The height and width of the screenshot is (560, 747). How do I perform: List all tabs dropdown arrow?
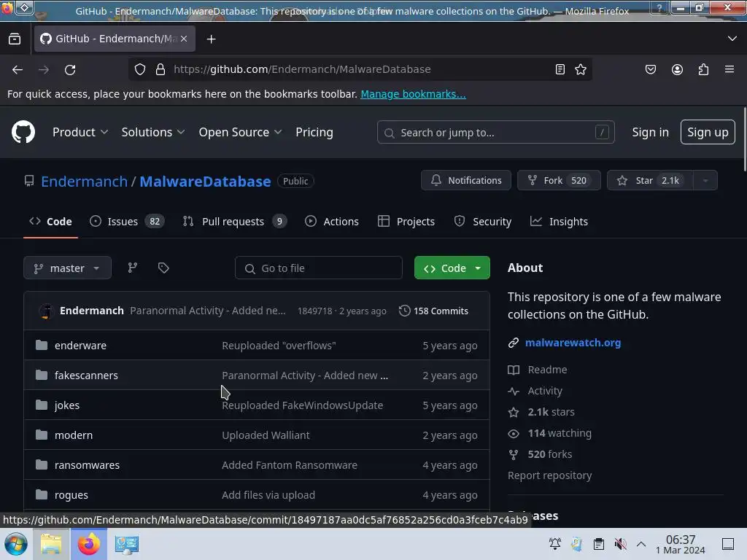point(732,39)
